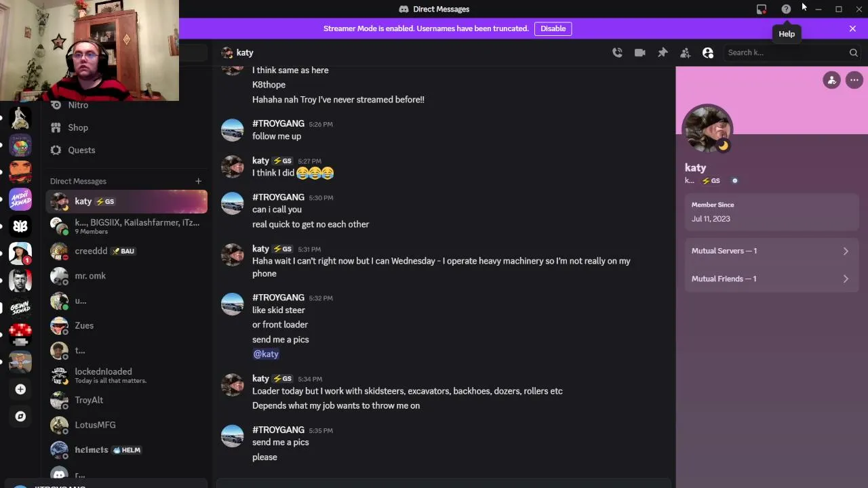868x488 pixels.
Task: Hide the user profile panel
Action: tap(708, 53)
